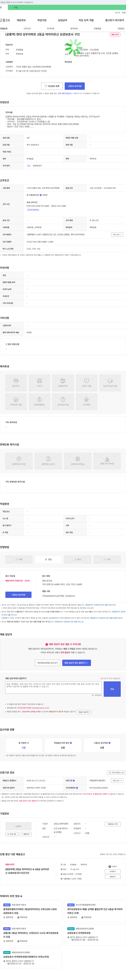The image size is (126, 980).
Task: Open the 취업지원 menu
Action: pyautogui.click(x=42, y=20)
